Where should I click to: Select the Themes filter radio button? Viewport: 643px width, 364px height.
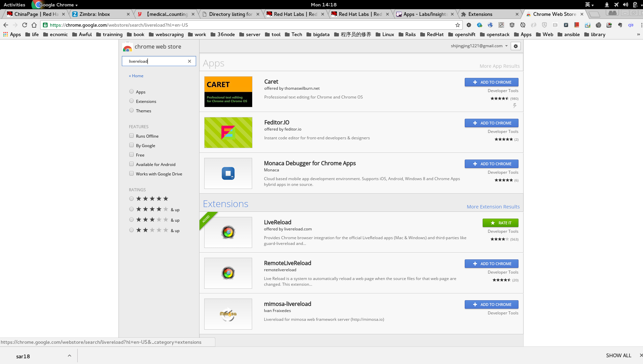(x=131, y=110)
